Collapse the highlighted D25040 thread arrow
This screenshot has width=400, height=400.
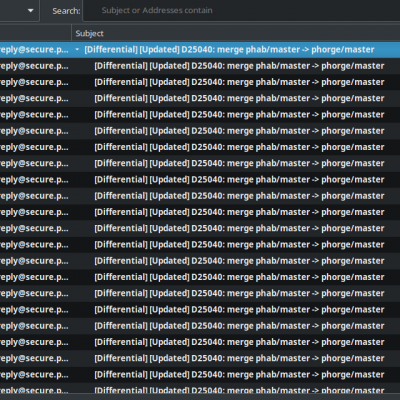click(x=77, y=50)
